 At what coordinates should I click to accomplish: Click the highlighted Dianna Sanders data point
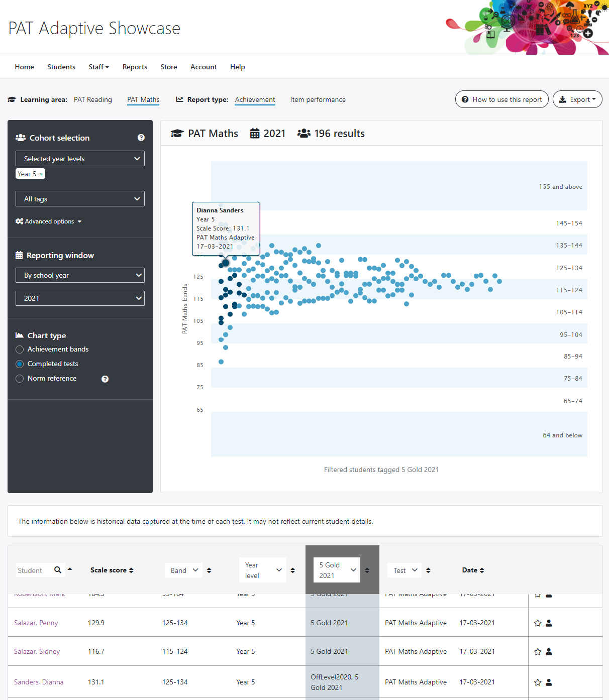coord(226,263)
